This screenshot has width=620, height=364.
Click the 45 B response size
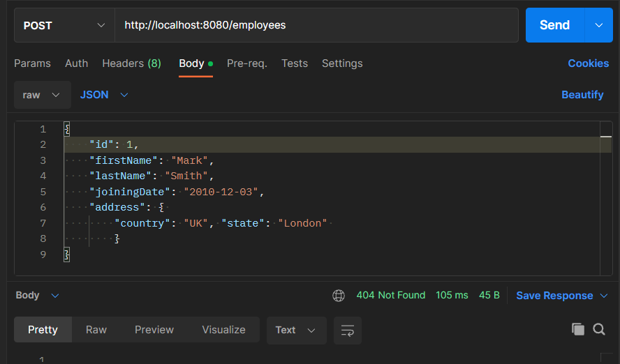point(489,295)
